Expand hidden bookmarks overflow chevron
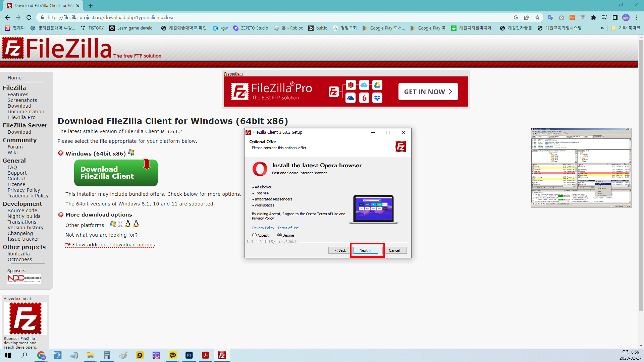This screenshot has width=644, height=362. point(602,28)
